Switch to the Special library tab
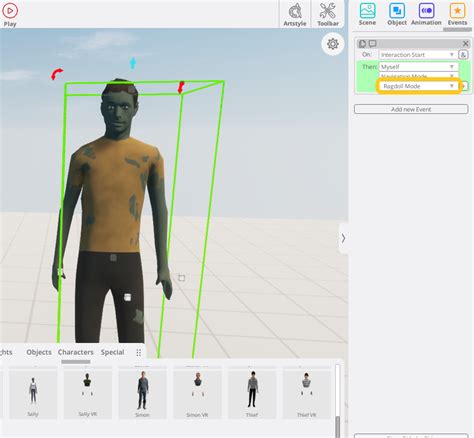Viewport: 474px width, 438px height. point(112,352)
